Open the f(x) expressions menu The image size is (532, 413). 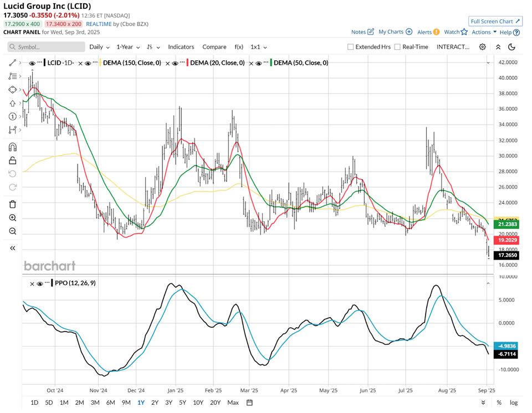(239, 47)
